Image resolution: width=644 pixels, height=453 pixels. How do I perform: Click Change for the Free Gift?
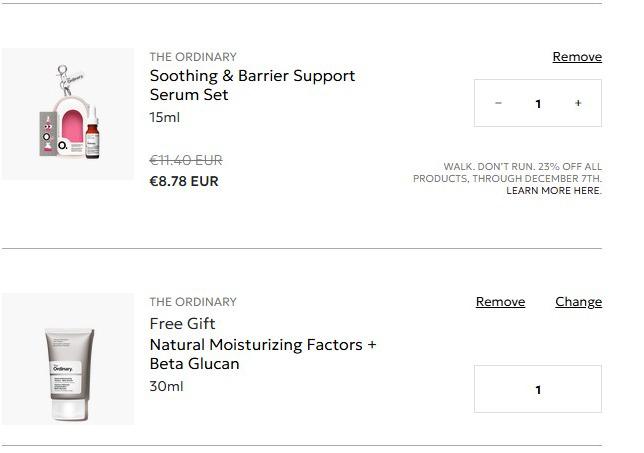point(578,302)
